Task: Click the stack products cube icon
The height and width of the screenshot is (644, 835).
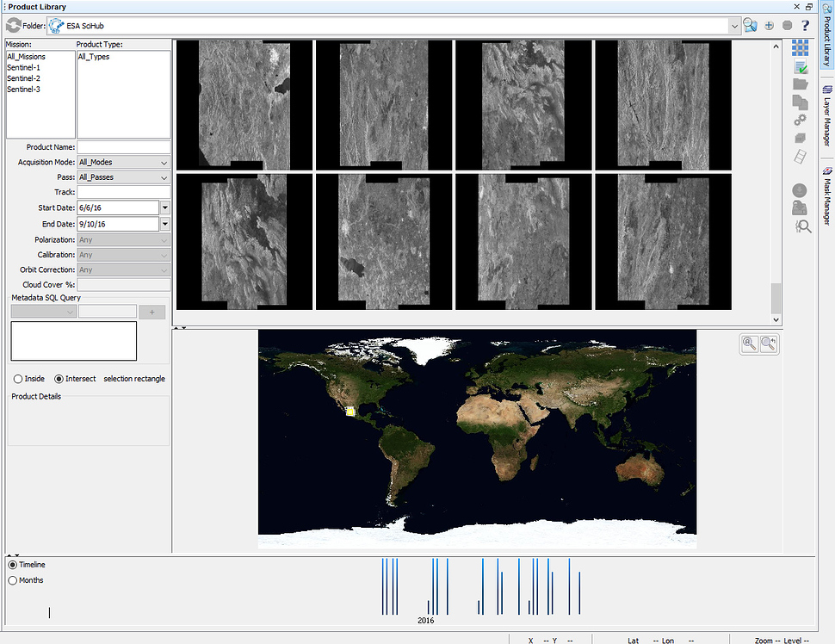Action: click(800, 139)
